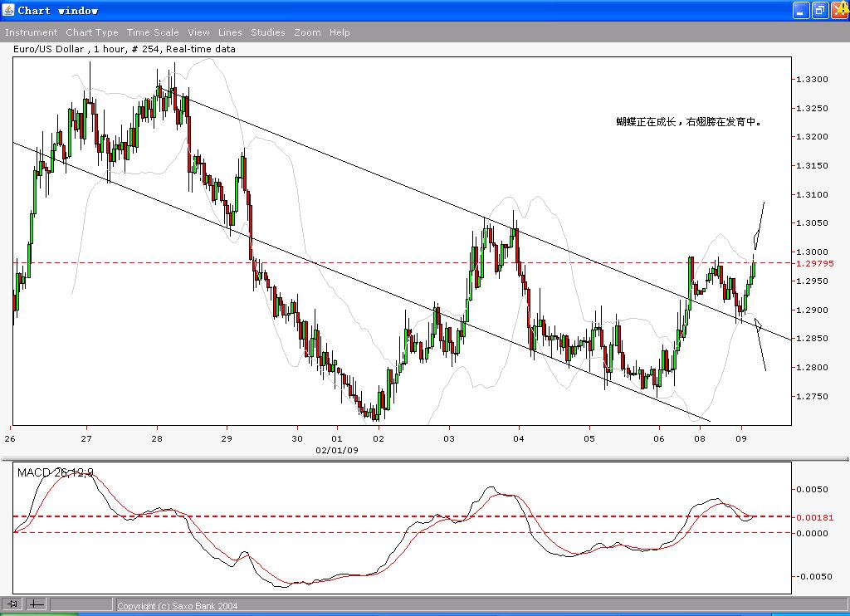Click the Java icon in title bar
This screenshot has height=616, width=850.
pyautogui.click(x=8, y=10)
